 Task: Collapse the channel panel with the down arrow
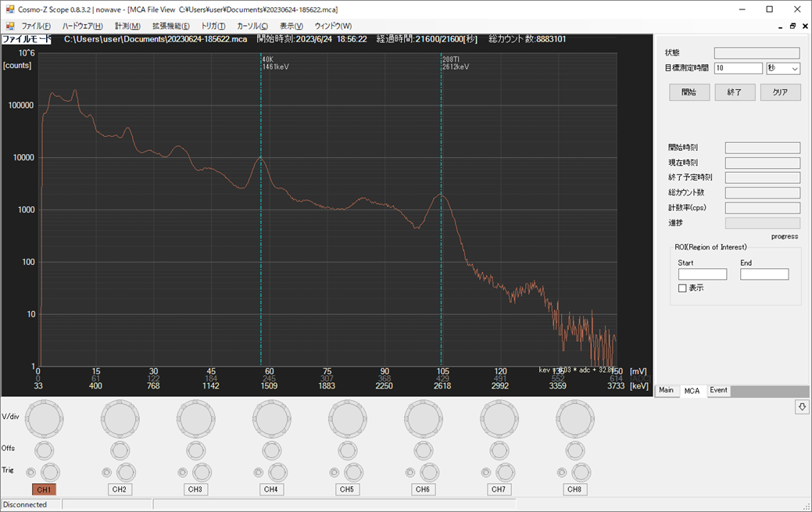(x=802, y=407)
